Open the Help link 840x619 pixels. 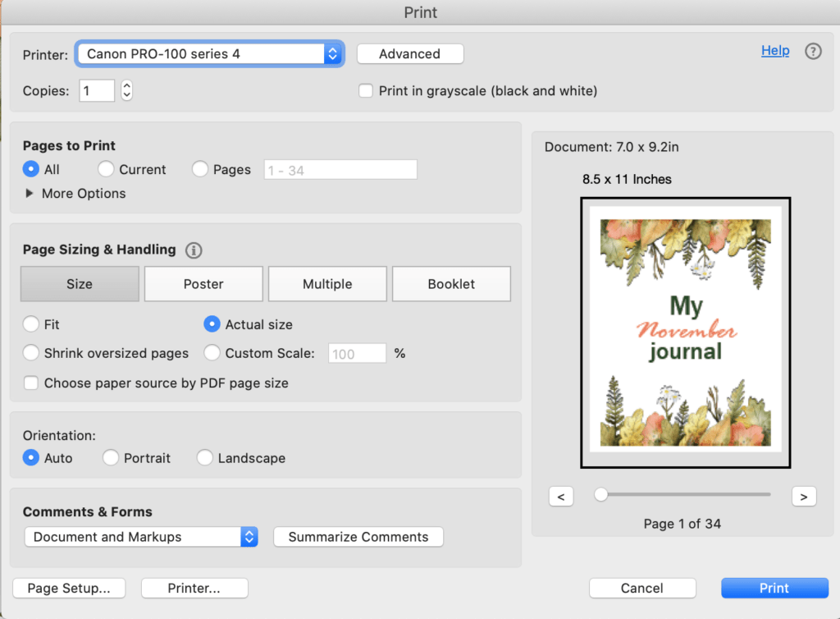pos(775,50)
